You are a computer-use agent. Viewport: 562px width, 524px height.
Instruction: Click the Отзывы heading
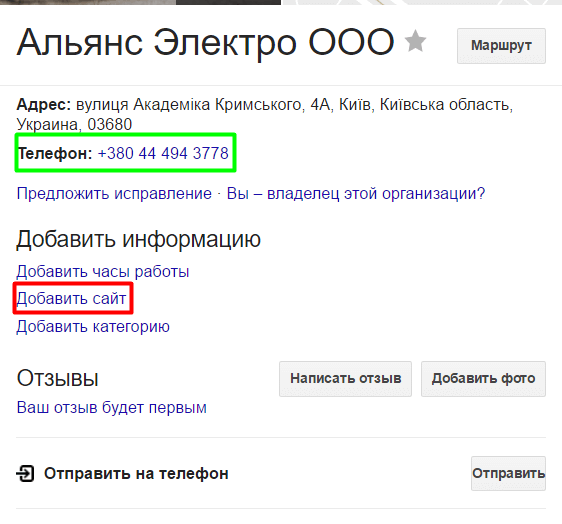click(x=58, y=378)
